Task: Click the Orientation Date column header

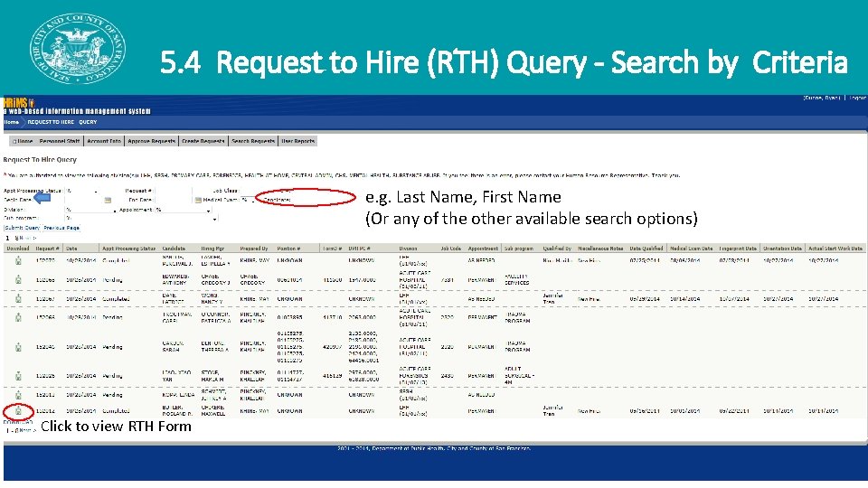Action: click(782, 249)
